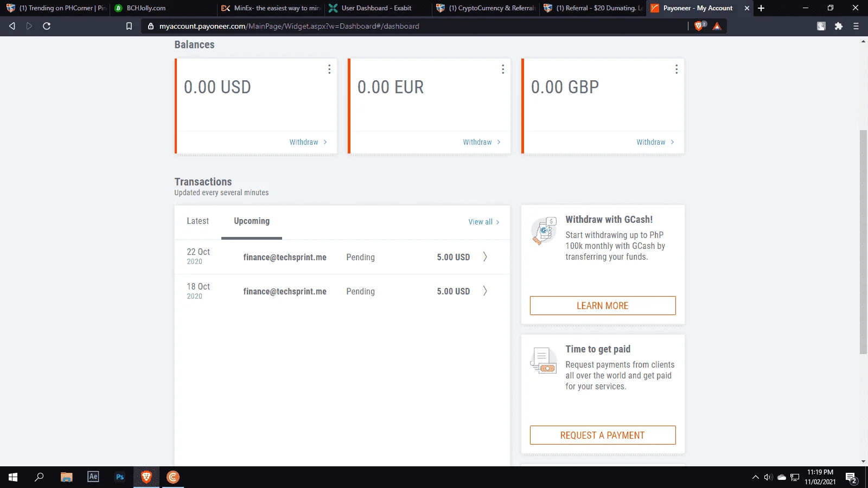The width and height of the screenshot is (868, 488).
Task: Withdraw from the USD balance
Action: (308, 142)
